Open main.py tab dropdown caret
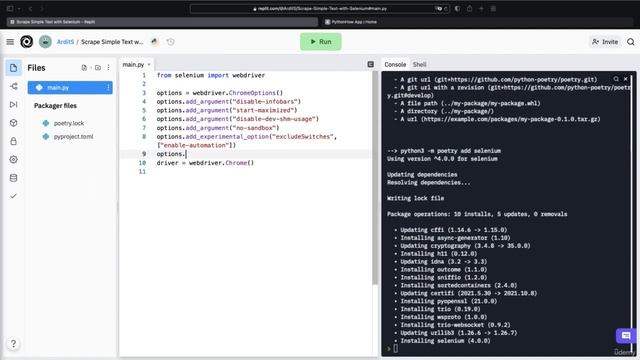The height and width of the screenshot is (360, 640). click(x=149, y=64)
